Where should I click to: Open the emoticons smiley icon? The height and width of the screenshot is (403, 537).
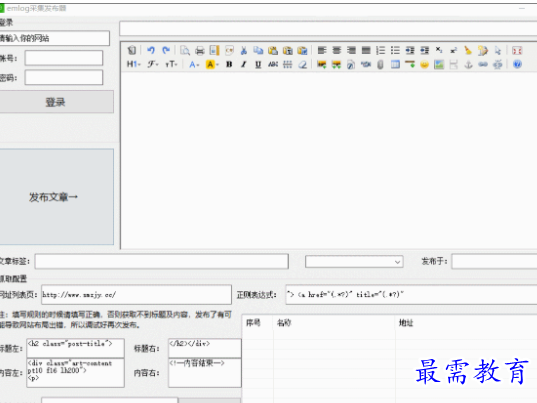(424, 64)
